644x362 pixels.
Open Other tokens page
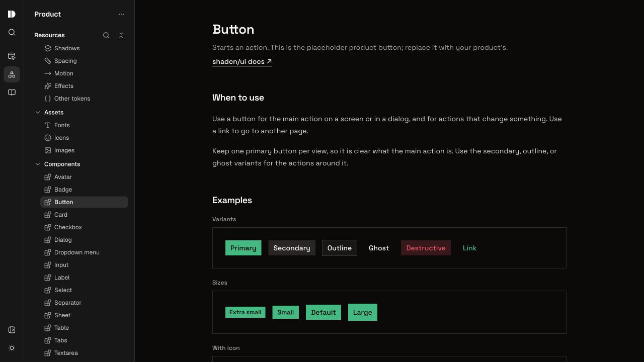84,99
